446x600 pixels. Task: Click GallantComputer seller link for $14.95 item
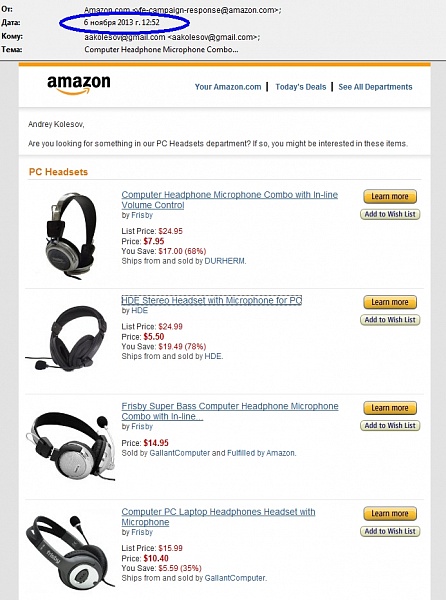[179, 453]
